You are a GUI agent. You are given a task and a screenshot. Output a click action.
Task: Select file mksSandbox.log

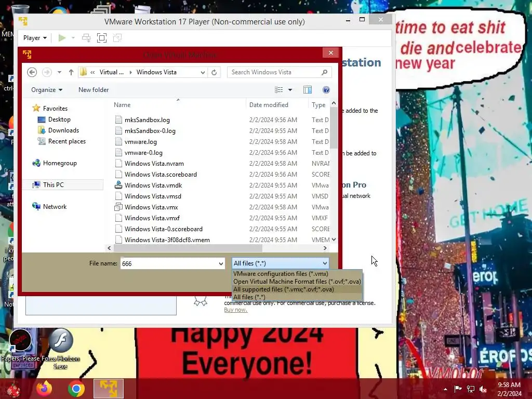pos(147,120)
